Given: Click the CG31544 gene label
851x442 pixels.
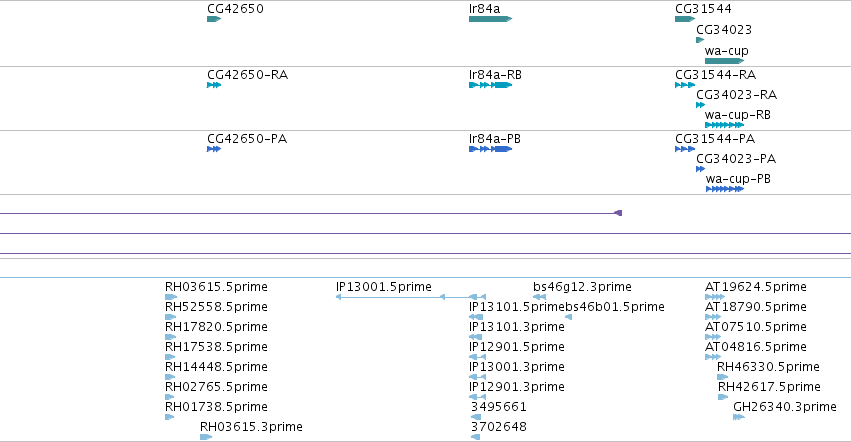Looking at the screenshot, I should tap(703, 9).
